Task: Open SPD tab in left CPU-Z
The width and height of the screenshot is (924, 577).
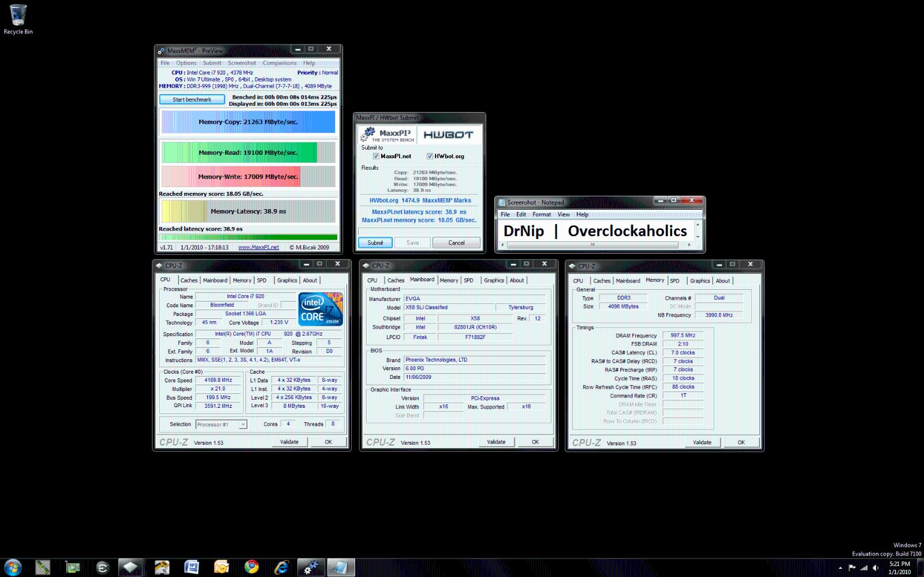Action: click(262, 280)
